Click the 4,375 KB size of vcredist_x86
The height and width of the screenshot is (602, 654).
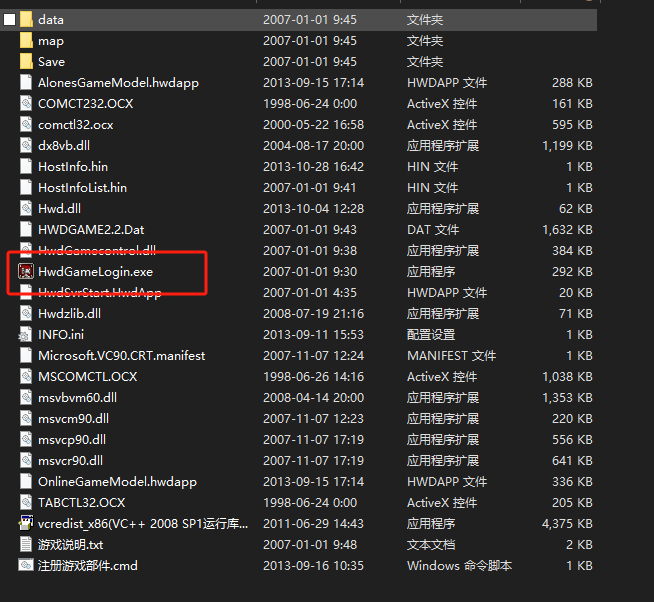pos(567,523)
